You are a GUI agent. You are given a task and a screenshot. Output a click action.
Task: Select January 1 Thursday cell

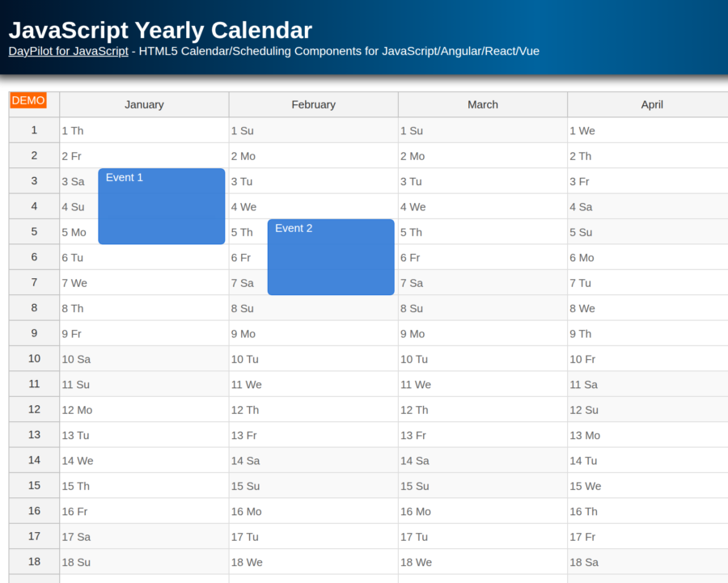[x=144, y=130]
